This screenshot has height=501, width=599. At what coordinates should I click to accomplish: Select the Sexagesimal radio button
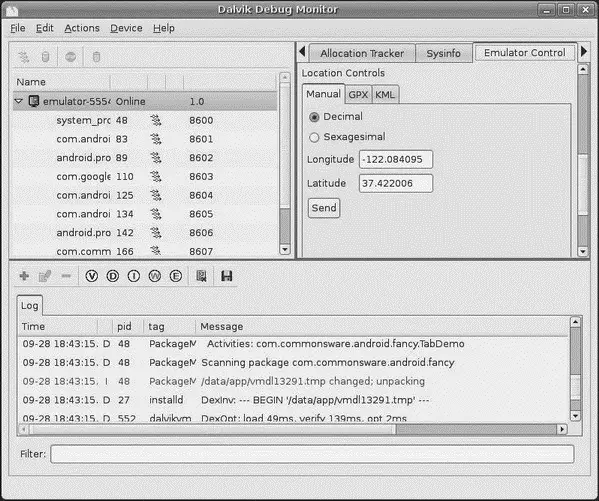(314, 138)
